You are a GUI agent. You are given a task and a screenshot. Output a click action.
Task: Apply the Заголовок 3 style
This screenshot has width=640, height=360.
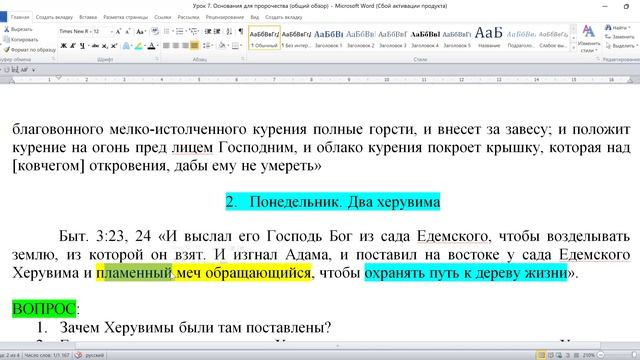(393, 39)
